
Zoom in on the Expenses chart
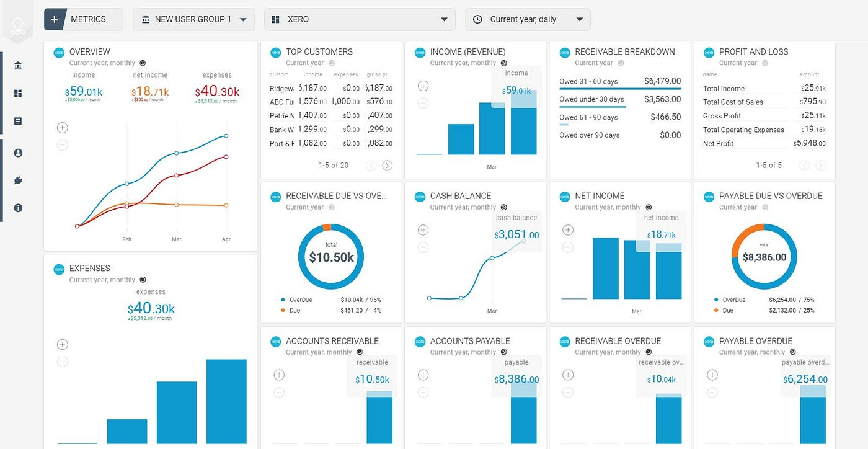62,344
